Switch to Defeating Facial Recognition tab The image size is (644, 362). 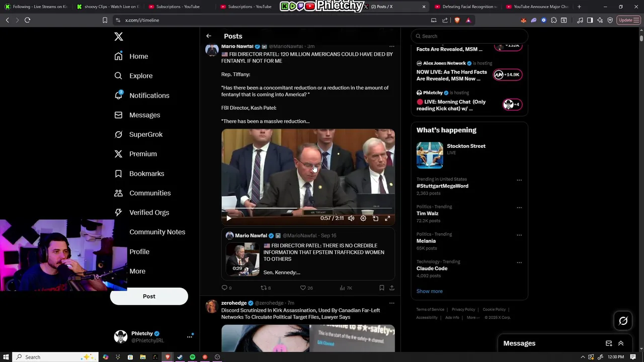coord(466,7)
